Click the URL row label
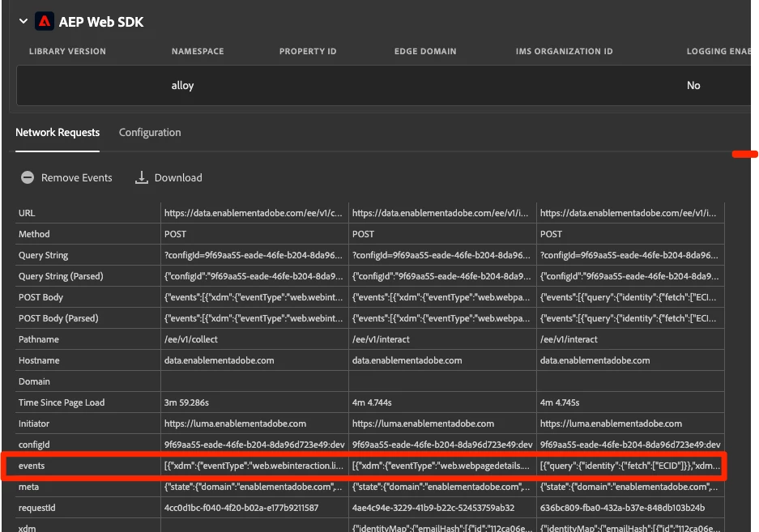The image size is (759, 532). [x=27, y=213]
